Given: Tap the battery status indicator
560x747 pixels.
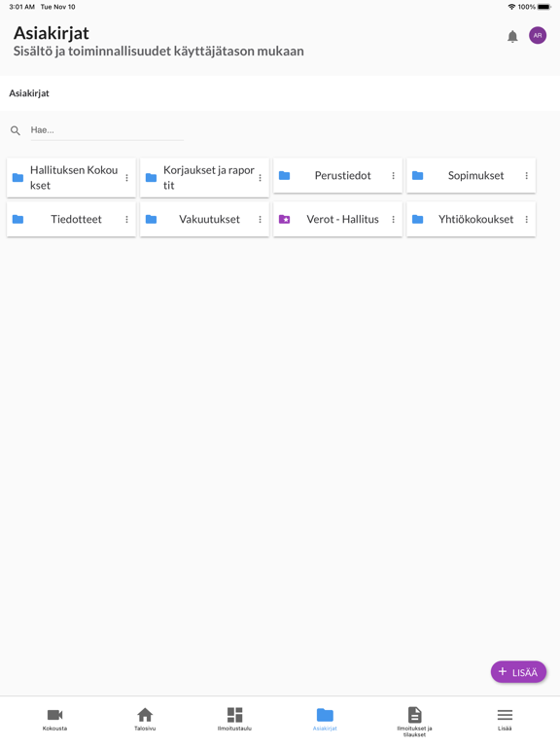Looking at the screenshot, I should [x=544, y=7].
